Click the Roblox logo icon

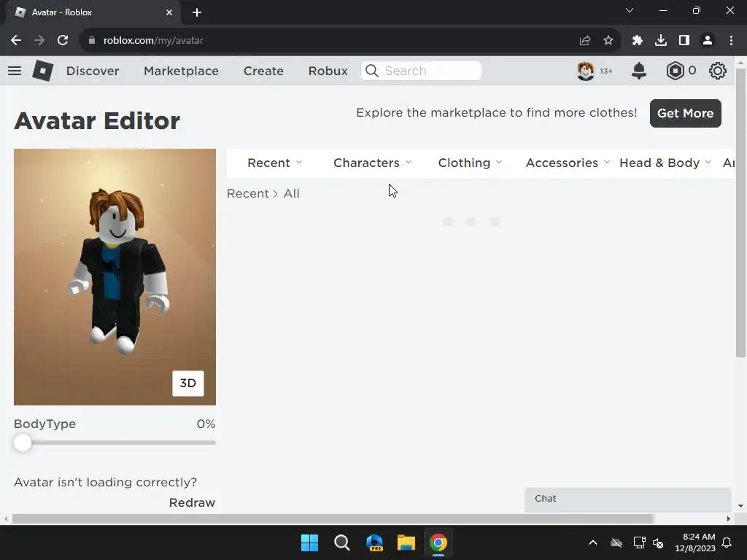pyautogui.click(x=42, y=71)
